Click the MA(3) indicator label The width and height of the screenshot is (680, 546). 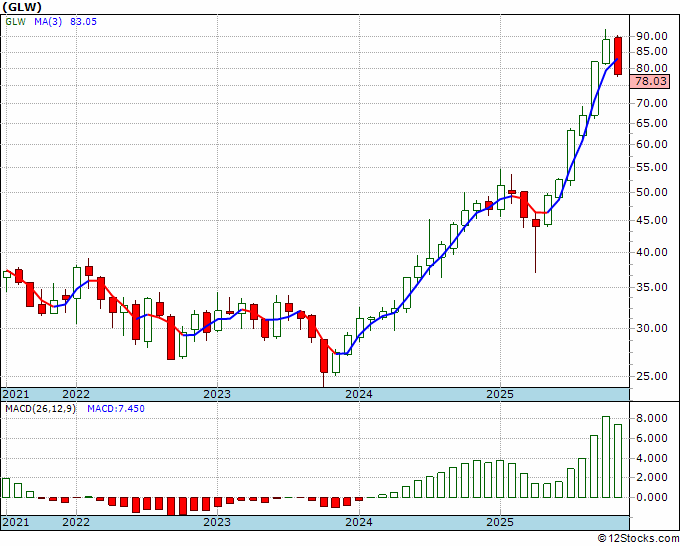pyautogui.click(x=48, y=22)
